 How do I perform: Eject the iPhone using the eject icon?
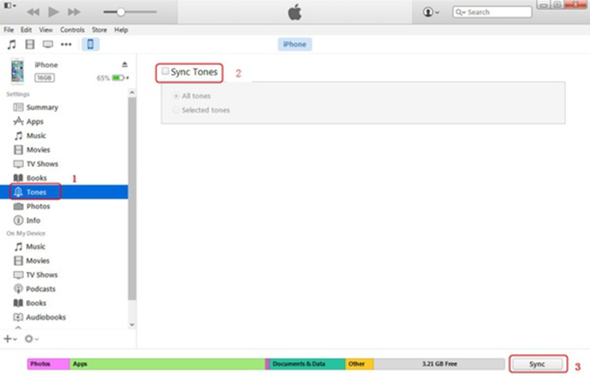coord(125,64)
